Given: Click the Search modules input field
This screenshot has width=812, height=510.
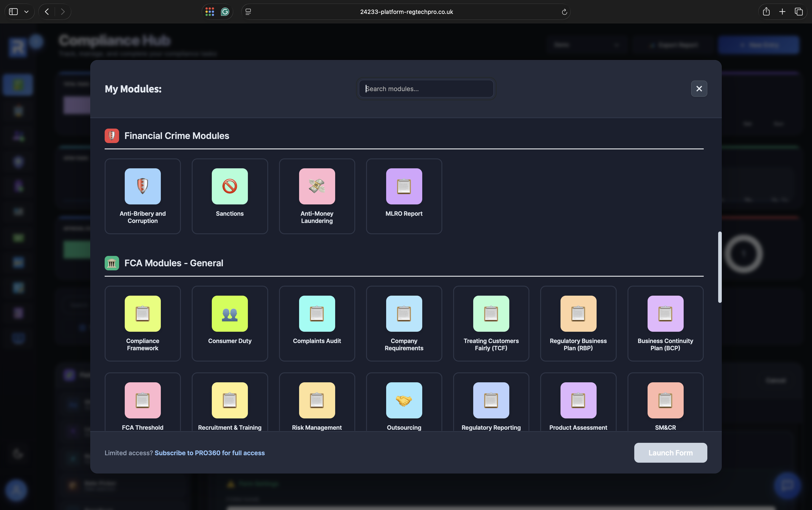Looking at the screenshot, I should (426, 89).
